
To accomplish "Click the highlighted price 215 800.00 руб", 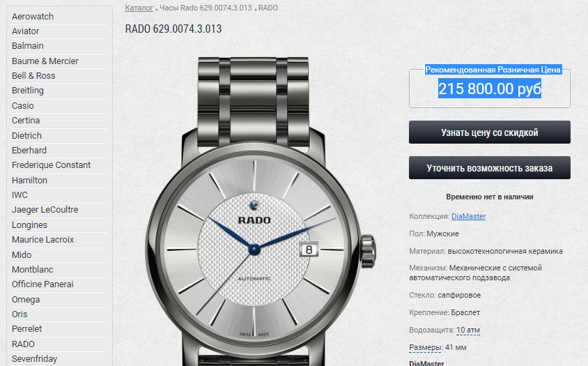I will [x=489, y=89].
